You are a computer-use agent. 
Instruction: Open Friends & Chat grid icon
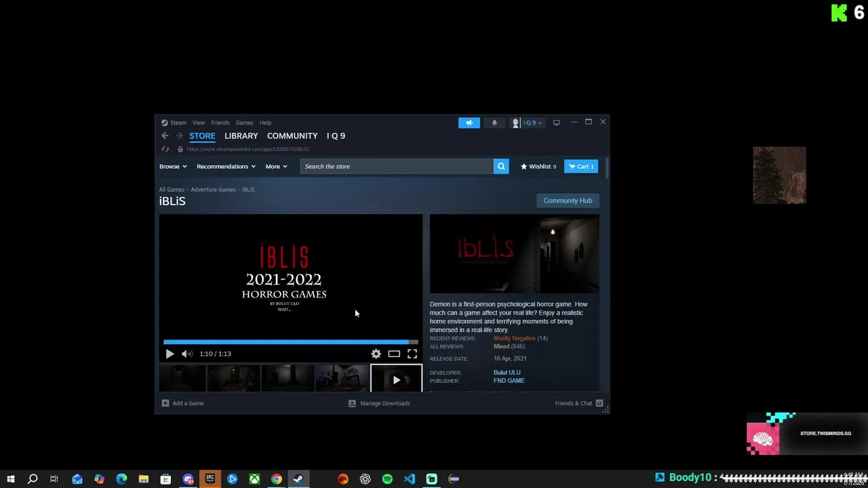(599, 403)
